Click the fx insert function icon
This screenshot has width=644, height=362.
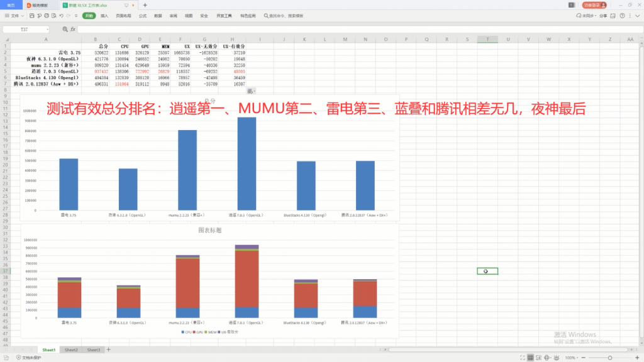(73, 29)
